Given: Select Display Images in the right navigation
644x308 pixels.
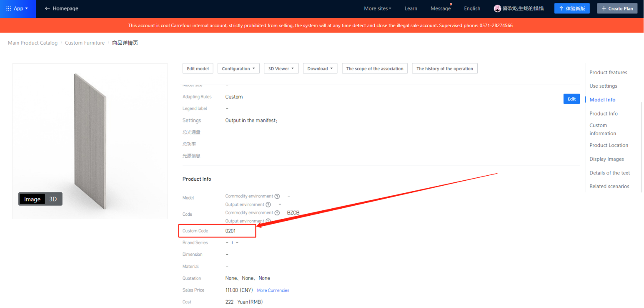Looking at the screenshot, I should (606, 159).
